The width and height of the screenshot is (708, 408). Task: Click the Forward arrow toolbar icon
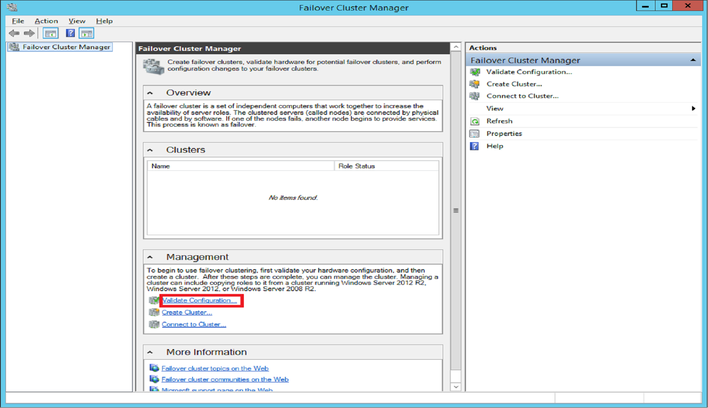pos(29,33)
